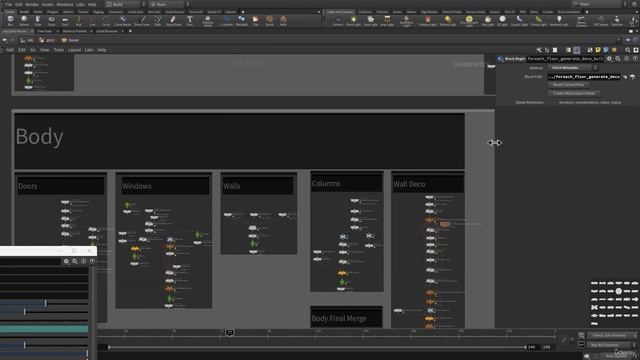Viewport: 640px width, 360px height.
Task: Click the teal slider bar in floating window
Action: [44, 329]
